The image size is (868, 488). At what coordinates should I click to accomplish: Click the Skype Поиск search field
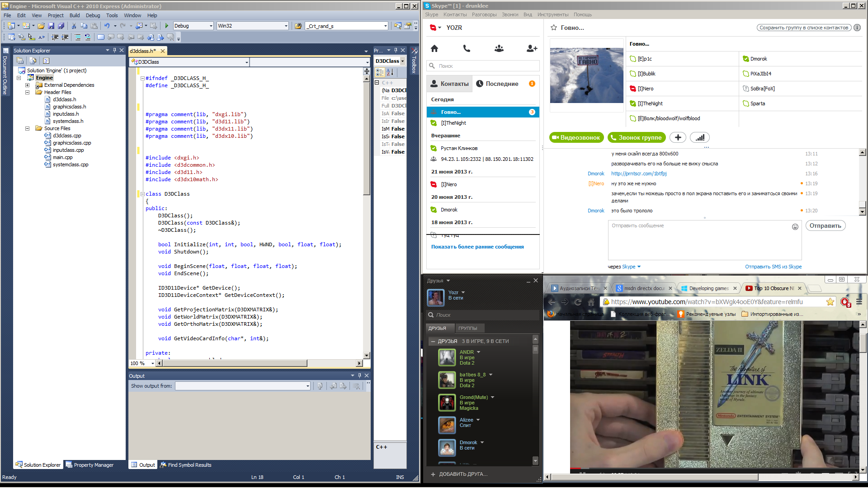tap(483, 66)
